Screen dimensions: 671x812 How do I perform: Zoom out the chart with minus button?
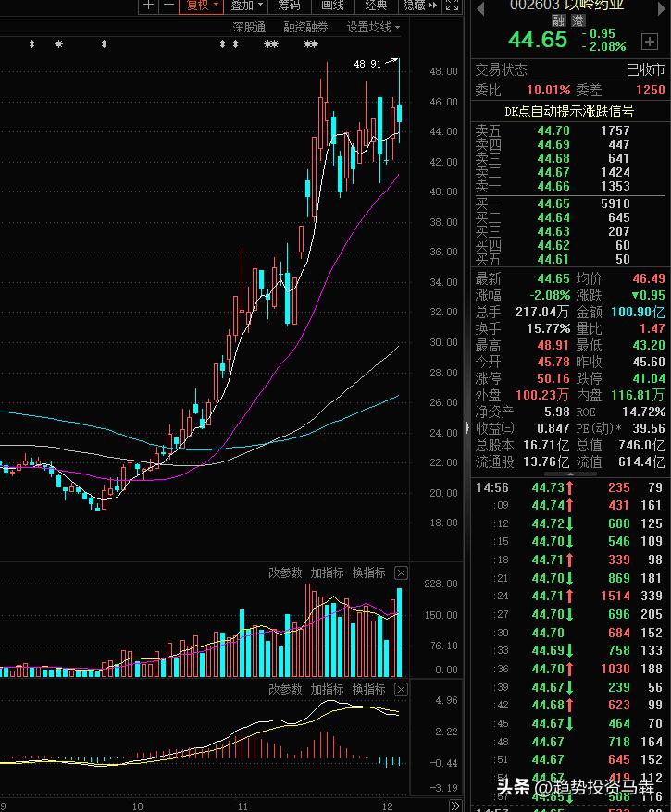tap(168, 6)
